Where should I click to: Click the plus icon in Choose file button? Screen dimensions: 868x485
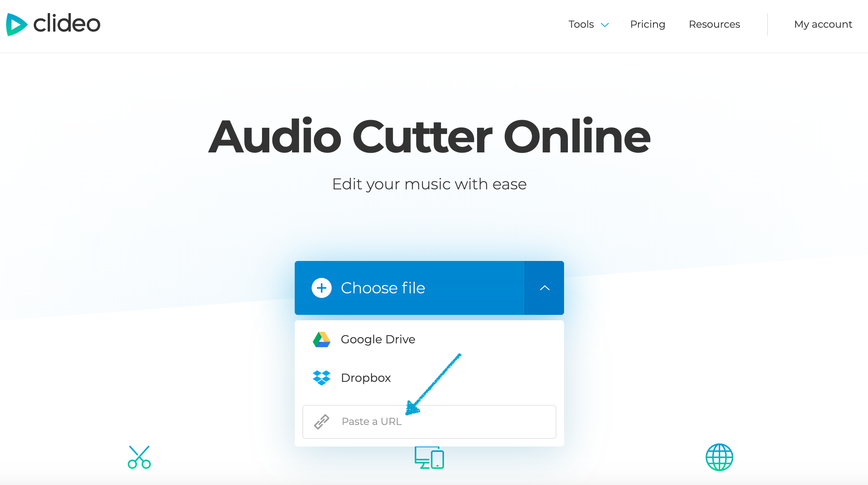321,288
